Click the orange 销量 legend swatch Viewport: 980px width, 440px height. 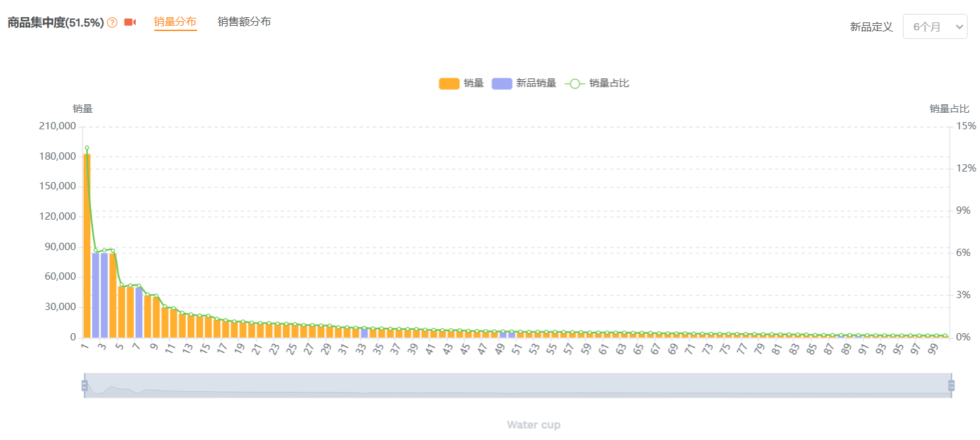(449, 83)
